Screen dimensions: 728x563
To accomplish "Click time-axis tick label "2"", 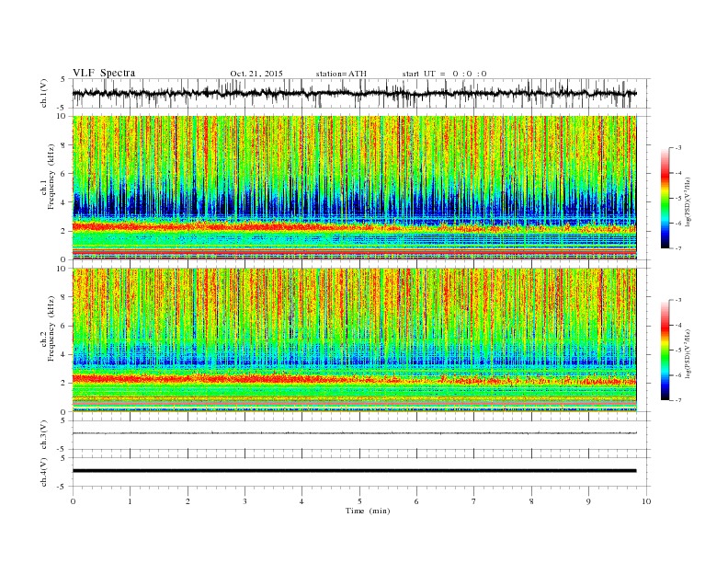I will tap(188, 501).
